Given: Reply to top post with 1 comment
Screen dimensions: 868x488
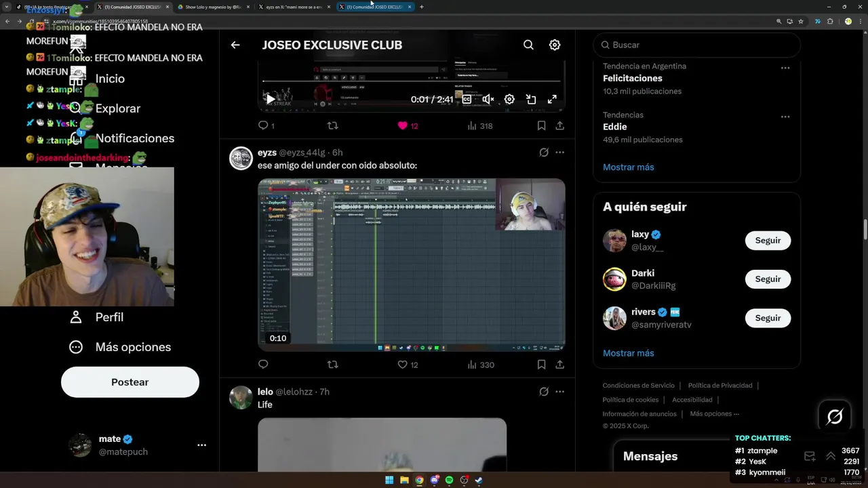Looking at the screenshot, I should 266,125.
